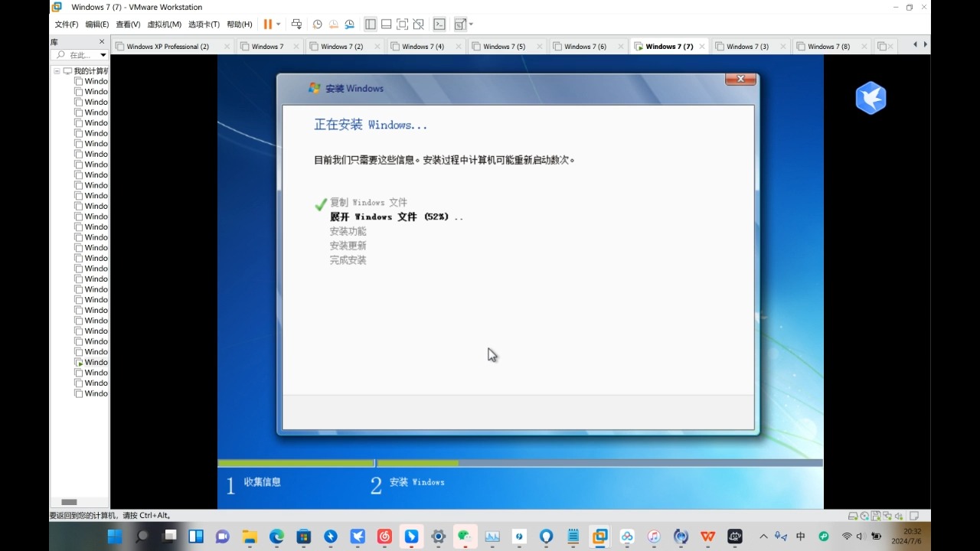
Task: Launch Microsoft Edge from the taskbar
Action: (276, 536)
